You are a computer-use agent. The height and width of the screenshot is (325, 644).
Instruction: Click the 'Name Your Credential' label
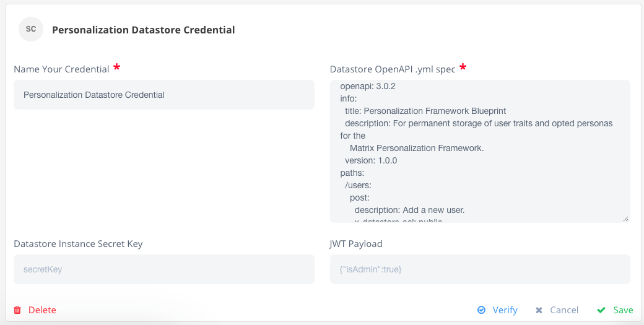tap(61, 69)
